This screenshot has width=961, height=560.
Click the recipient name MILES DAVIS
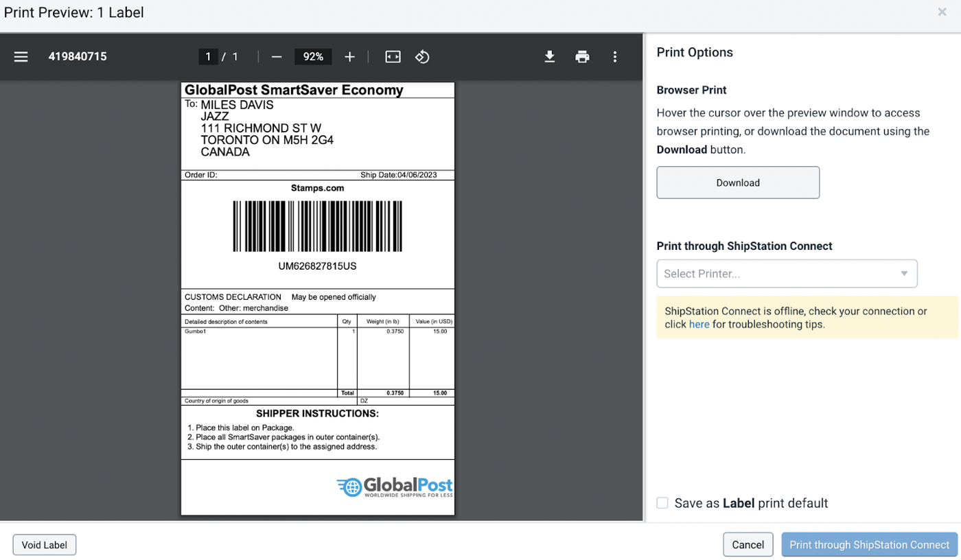pos(237,105)
